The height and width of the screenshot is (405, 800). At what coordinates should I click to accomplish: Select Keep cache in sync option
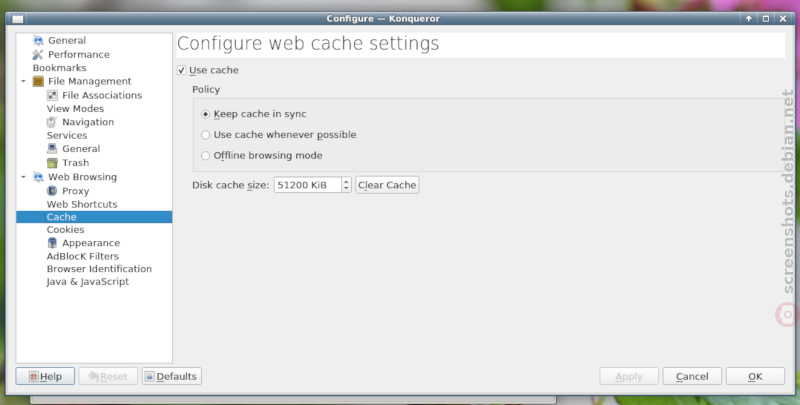click(205, 114)
